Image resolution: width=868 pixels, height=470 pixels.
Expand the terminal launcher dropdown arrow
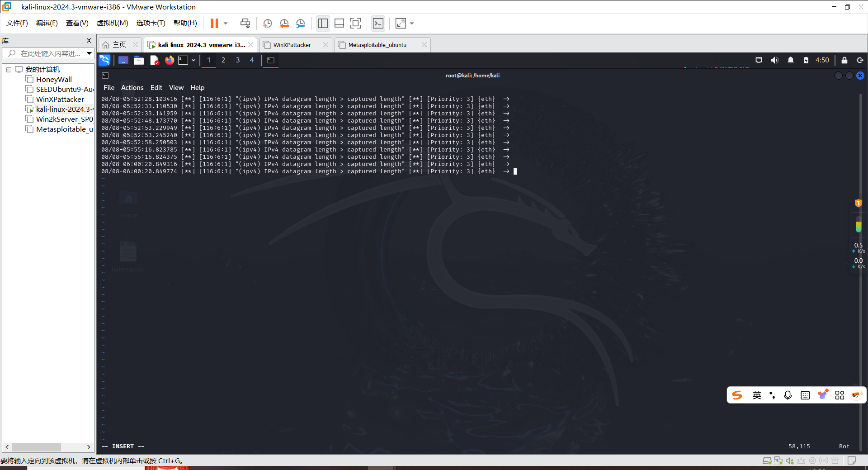[193, 60]
